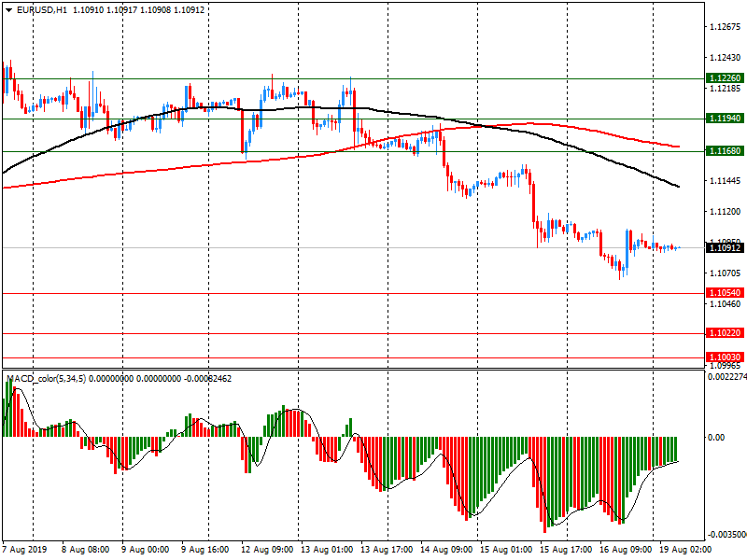747x560 pixels.
Task: Click the 7 Aug 2019 date label
Action: tap(25, 550)
